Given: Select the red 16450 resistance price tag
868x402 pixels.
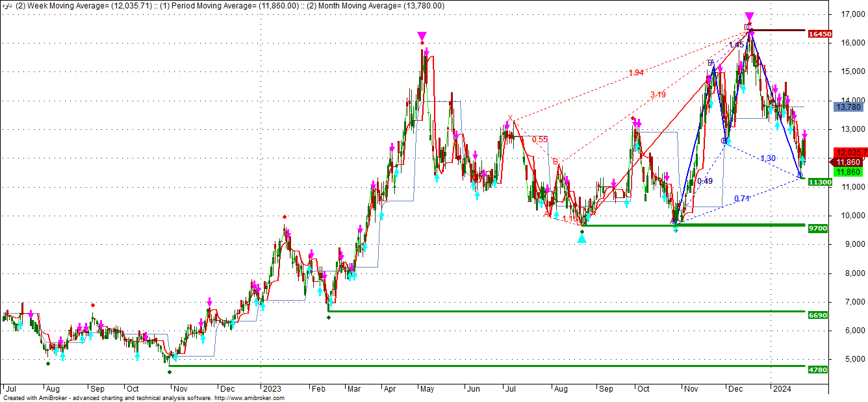Looking at the screenshot, I should [x=820, y=34].
